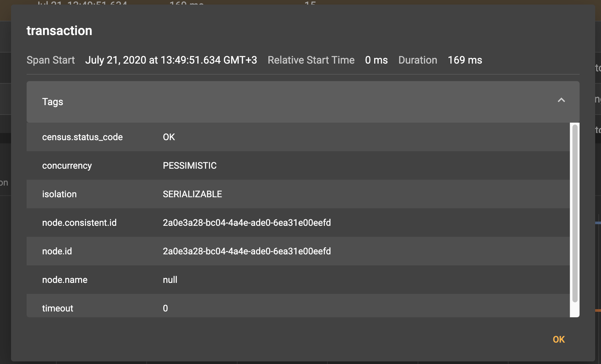
Task: Click the Duration 169 ms value
Action: click(465, 60)
